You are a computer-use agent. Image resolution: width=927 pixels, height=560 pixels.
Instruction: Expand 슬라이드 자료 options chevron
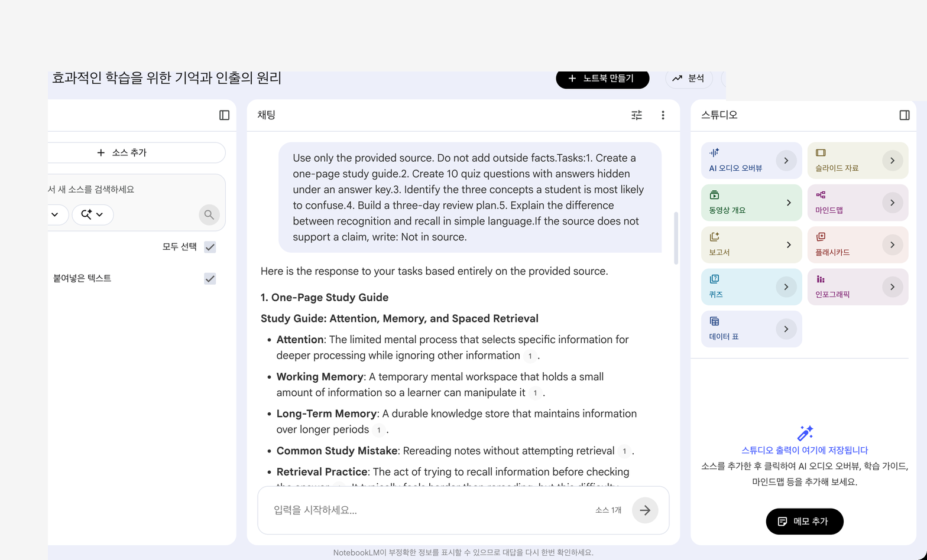pos(892,161)
